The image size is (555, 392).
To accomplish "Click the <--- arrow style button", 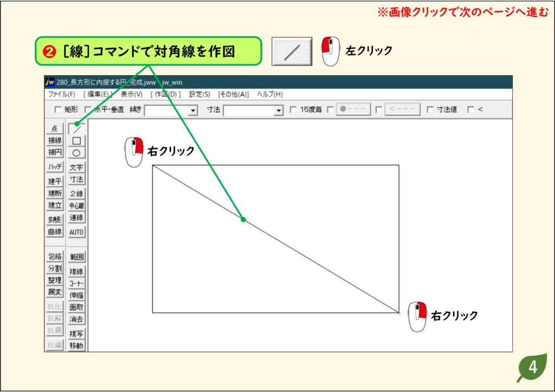I will click(403, 109).
